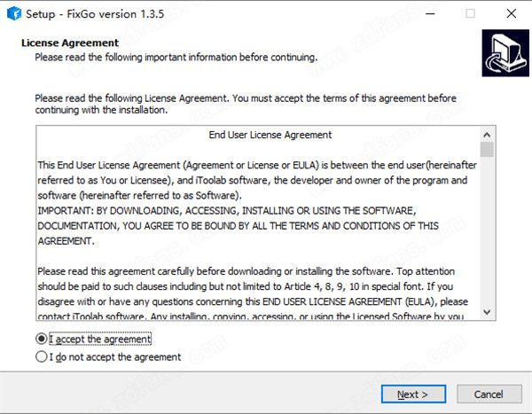Close the FixGo Setup window
The height and width of the screenshot is (414, 532).
pyautogui.click(x=512, y=14)
